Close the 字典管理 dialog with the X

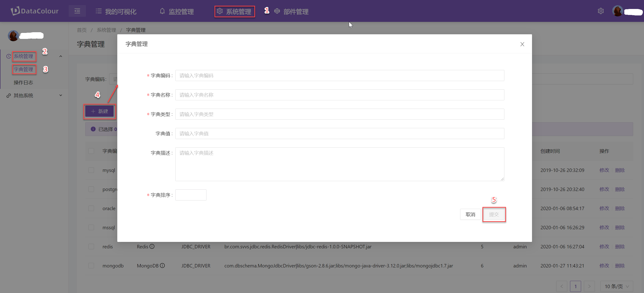tap(522, 44)
